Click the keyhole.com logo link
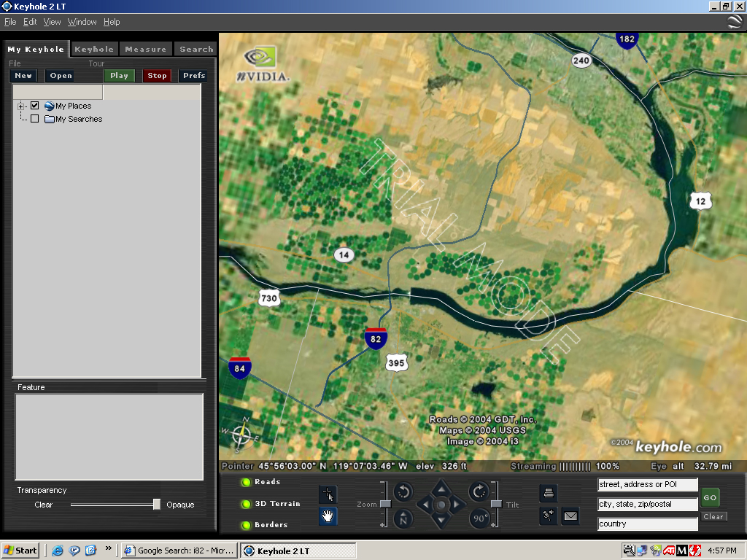Screen dimensions: 747x560 click(679, 447)
